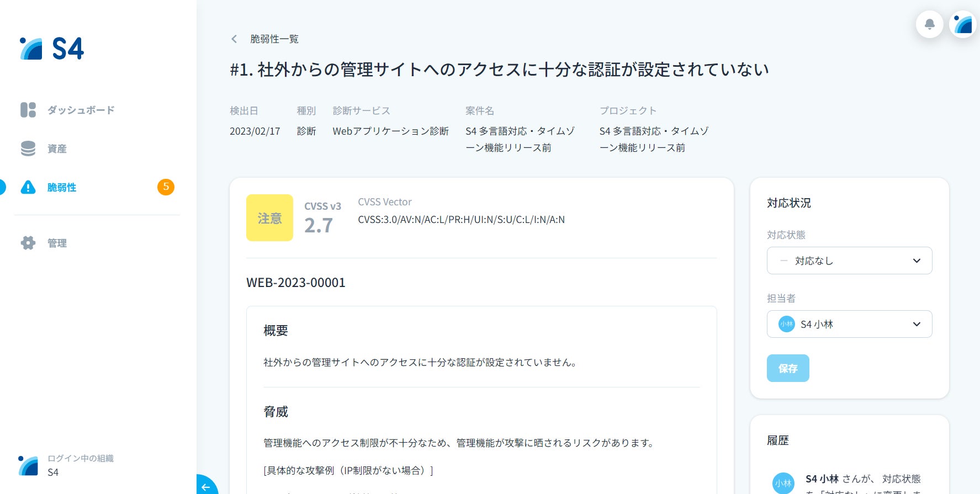Click the Webアプリケーション診断 service value
This screenshot has width=980, height=494.
coord(391,131)
